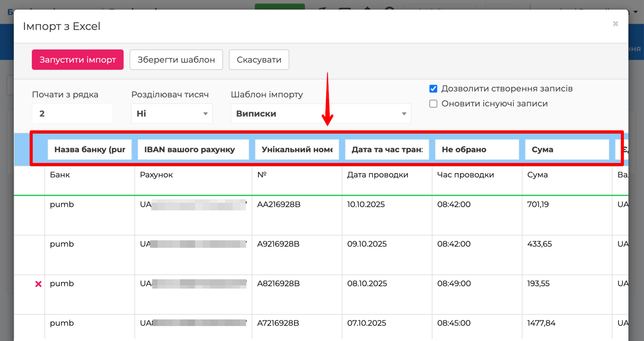This screenshot has width=644, height=341.
Task: Click the red X on the 08.10.2025 row
Action: (38, 284)
